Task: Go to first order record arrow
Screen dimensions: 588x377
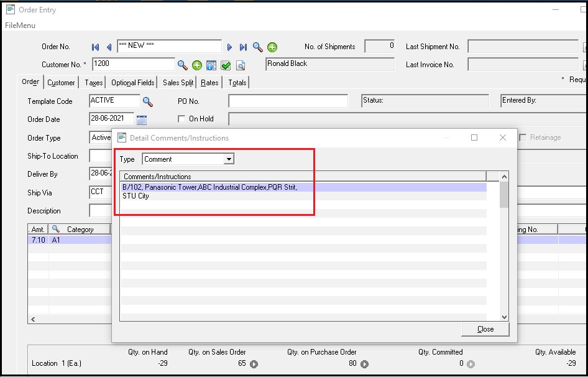Action: click(x=95, y=47)
